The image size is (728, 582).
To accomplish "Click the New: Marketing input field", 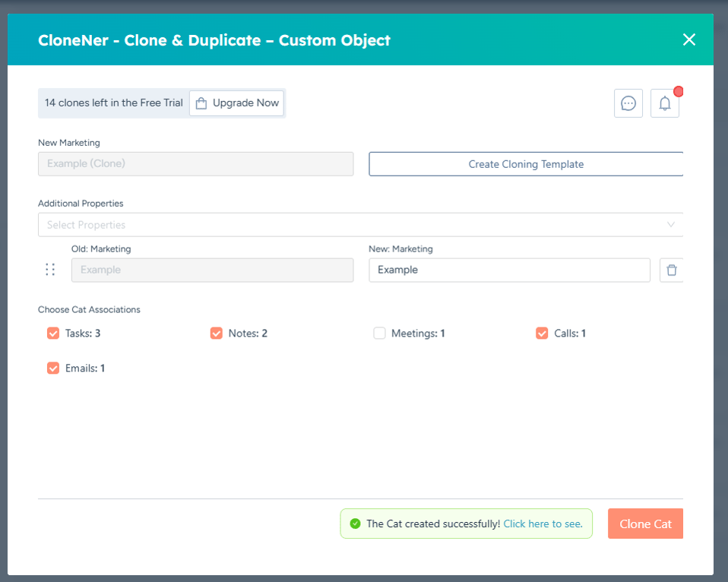I will (509, 270).
